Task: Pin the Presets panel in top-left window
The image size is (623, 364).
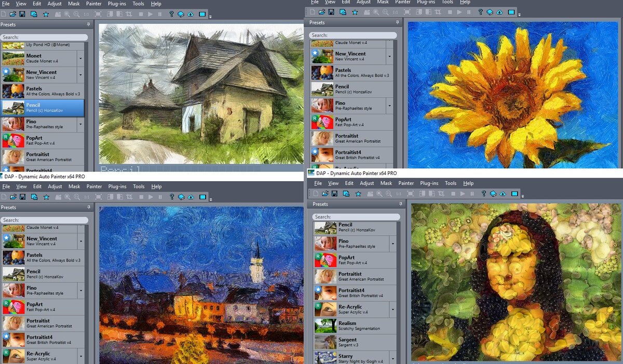Action: [x=89, y=24]
